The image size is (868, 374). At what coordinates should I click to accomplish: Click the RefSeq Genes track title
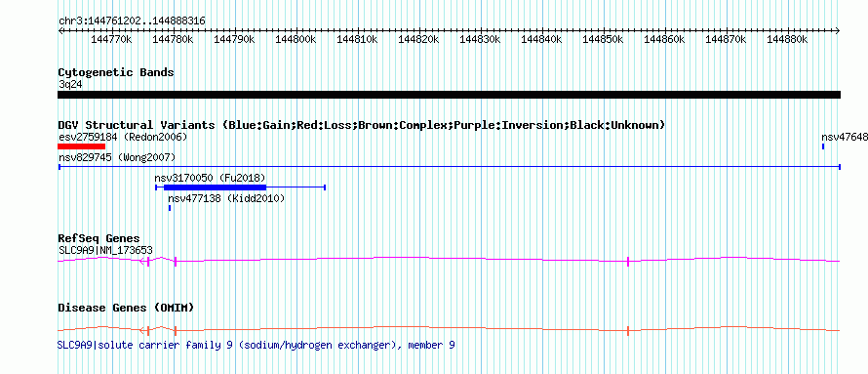coord(99,239)
